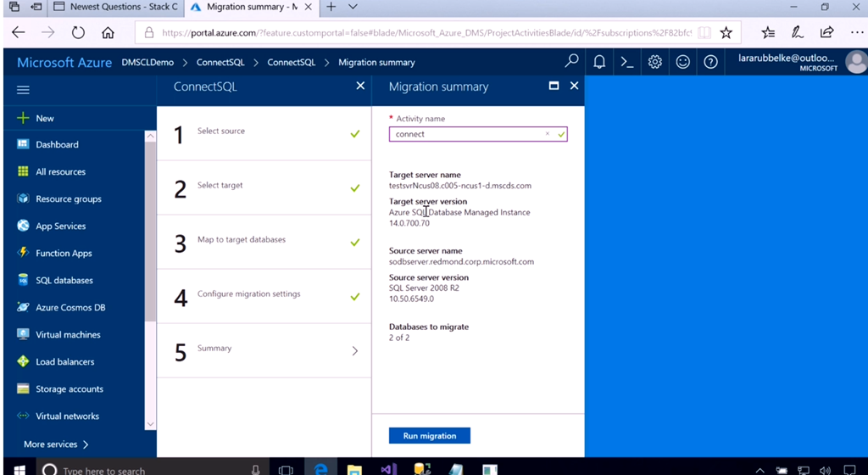Open Function Apps in the sidebar
The height and width of the screenshot is (475, 868).
(64, 253)
